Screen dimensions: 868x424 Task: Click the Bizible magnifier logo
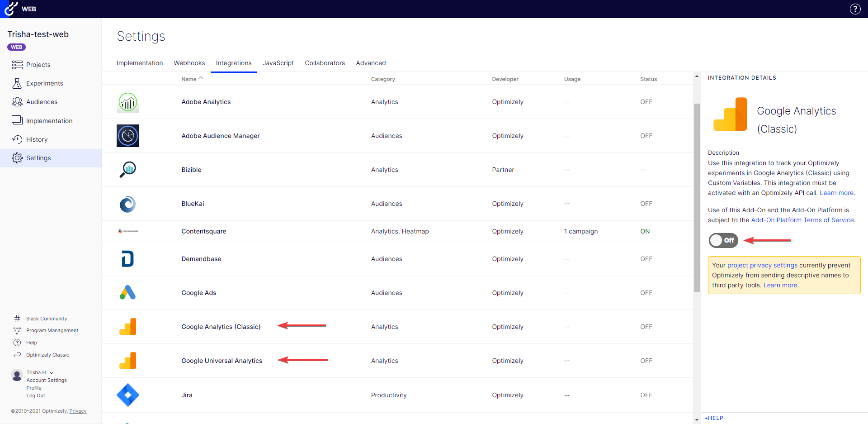click(128, 170)
